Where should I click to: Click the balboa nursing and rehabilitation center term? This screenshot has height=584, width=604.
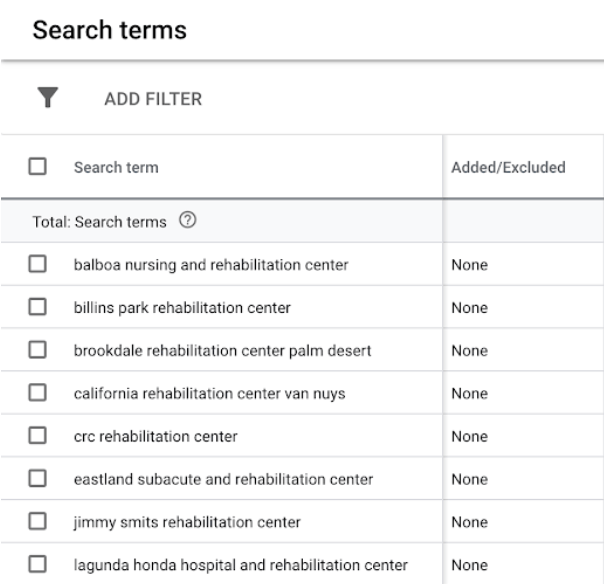coord(210,265)
